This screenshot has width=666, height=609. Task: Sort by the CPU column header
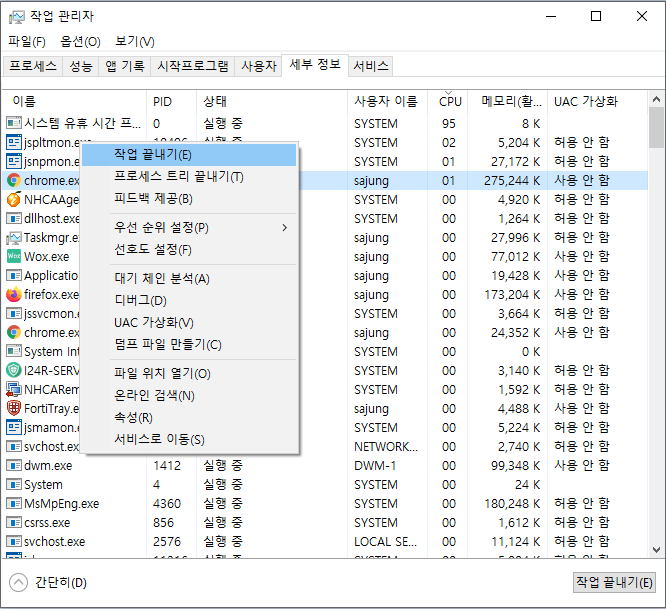pyautogui.click(x=448, y=102)
